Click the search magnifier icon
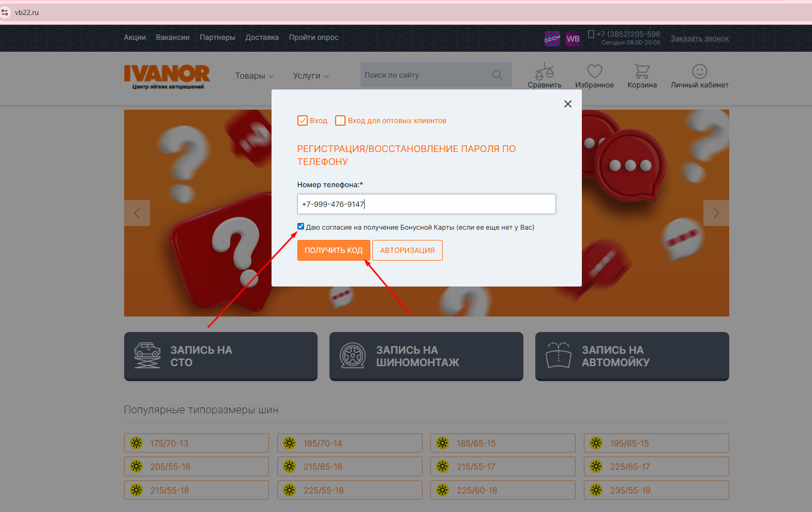 coord(498,75)
